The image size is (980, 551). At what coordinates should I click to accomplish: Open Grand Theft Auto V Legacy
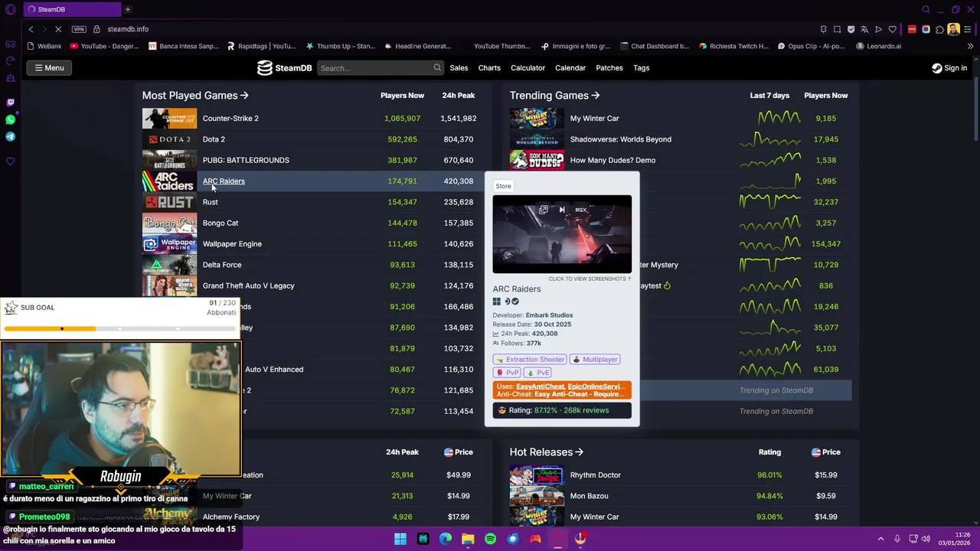point(248,285)
